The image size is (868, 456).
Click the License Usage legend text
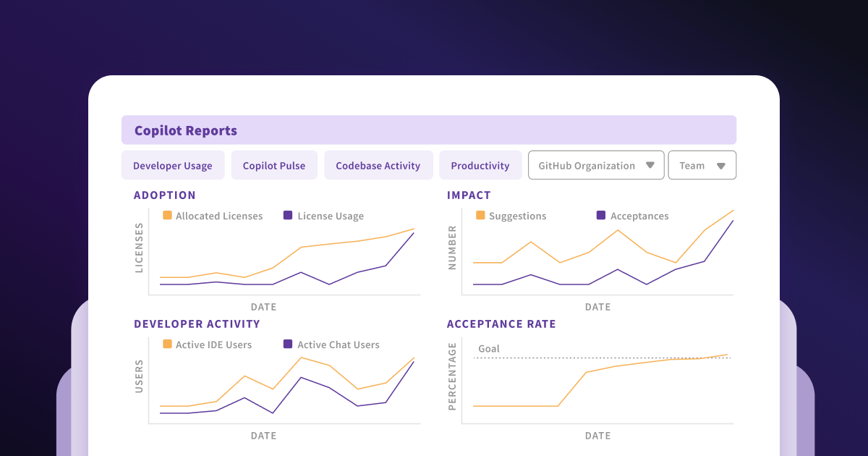tap(331, 216)
